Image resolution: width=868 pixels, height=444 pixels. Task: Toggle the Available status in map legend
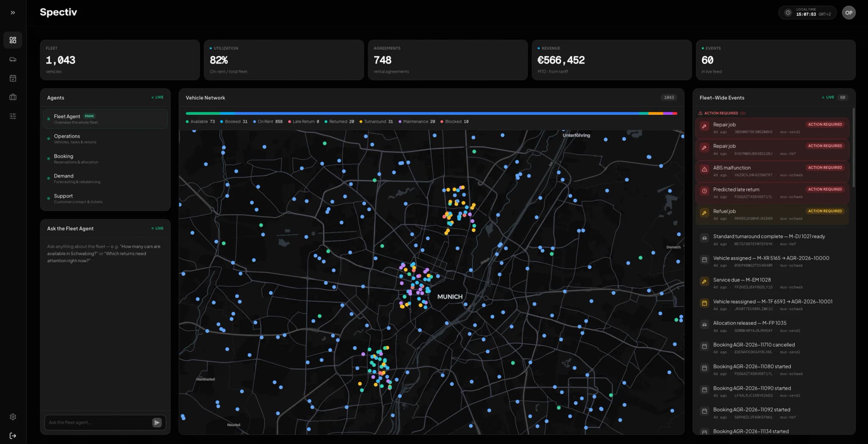[x=200, y=122]
